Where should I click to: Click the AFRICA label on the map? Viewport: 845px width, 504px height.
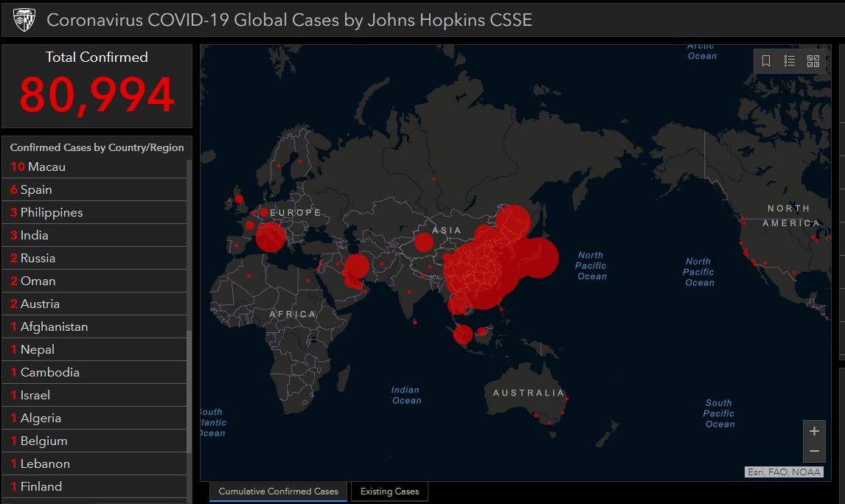[293, 314]
